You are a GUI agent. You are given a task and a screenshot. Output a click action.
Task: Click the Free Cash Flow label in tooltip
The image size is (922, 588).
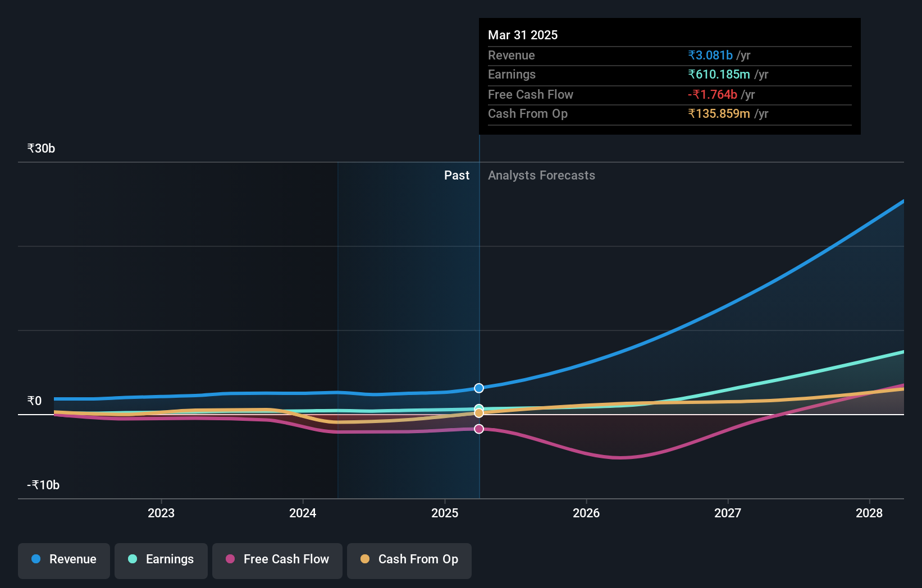coord(531,95)
